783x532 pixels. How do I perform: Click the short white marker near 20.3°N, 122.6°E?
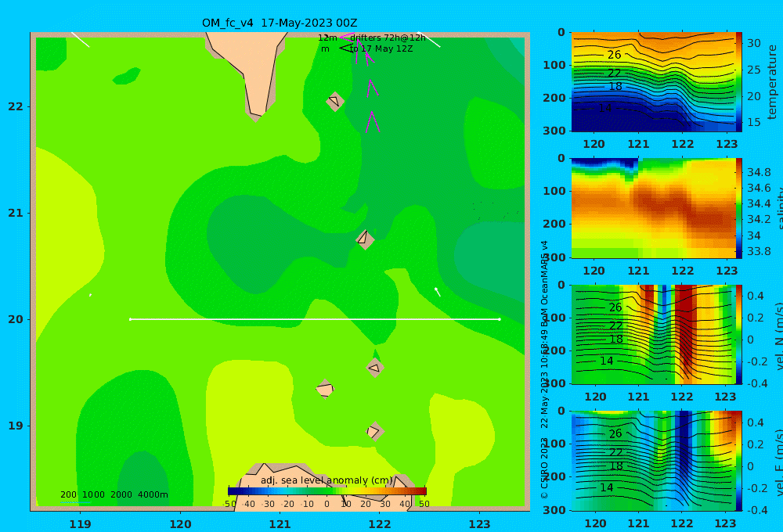point(438,292)
